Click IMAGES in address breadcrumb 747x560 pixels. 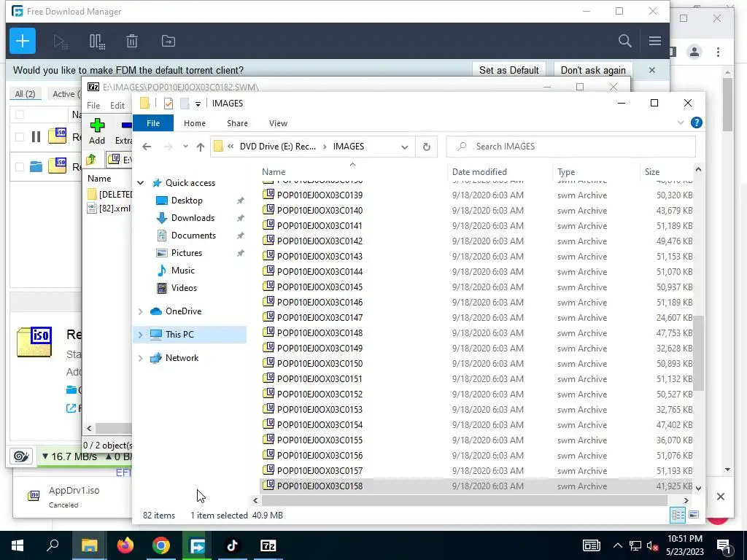348,147
